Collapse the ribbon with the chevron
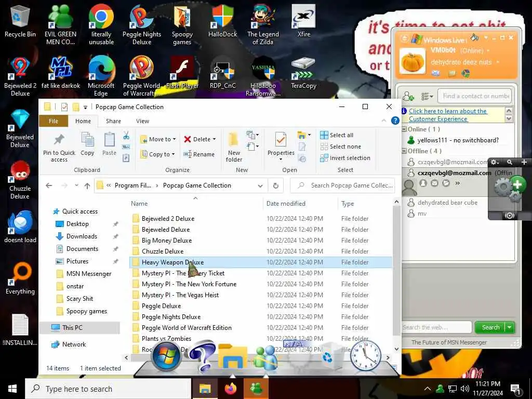This screenshot has height=399, width=532. point(384,121)
